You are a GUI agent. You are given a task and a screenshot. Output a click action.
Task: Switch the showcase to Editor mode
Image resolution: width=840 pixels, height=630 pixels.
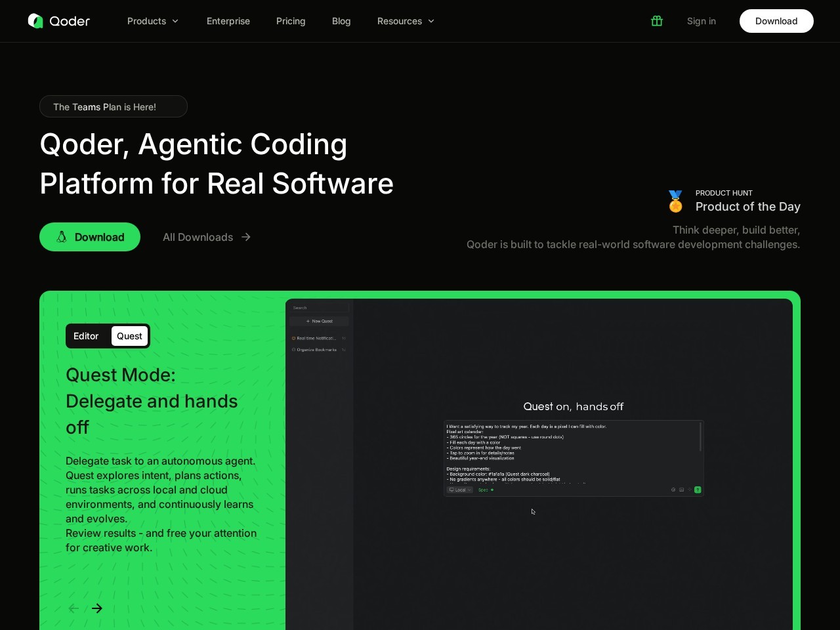pos(86,336)
